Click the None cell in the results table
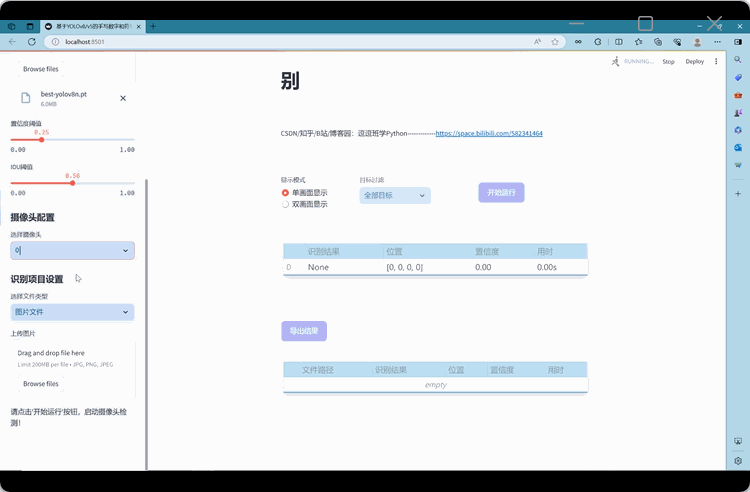 click(x=318, y=267)
